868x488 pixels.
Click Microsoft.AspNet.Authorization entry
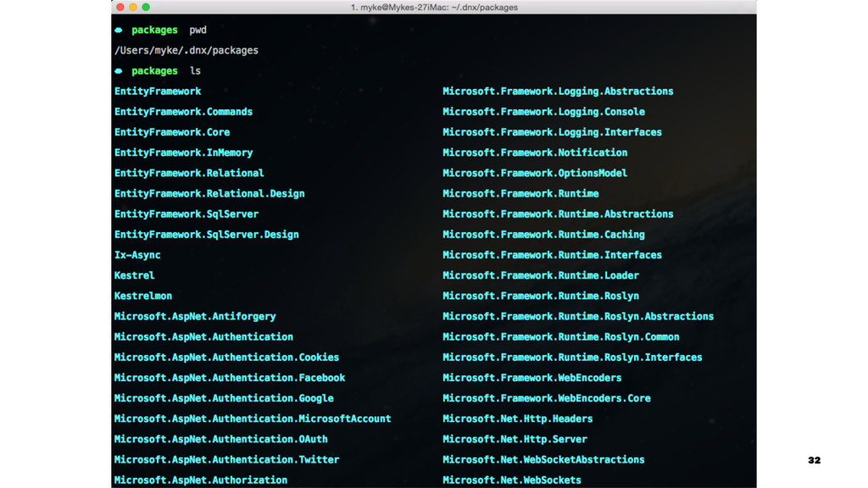click(201, 480)
